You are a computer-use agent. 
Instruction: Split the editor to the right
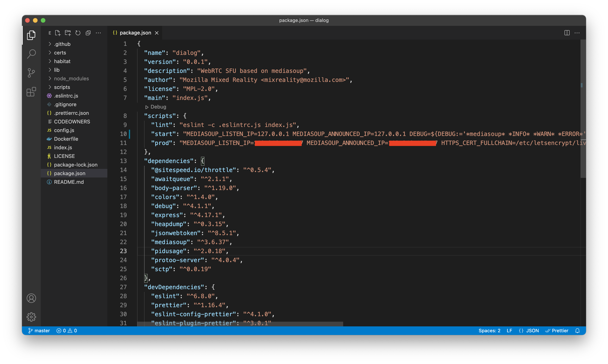tap(567, 33)
